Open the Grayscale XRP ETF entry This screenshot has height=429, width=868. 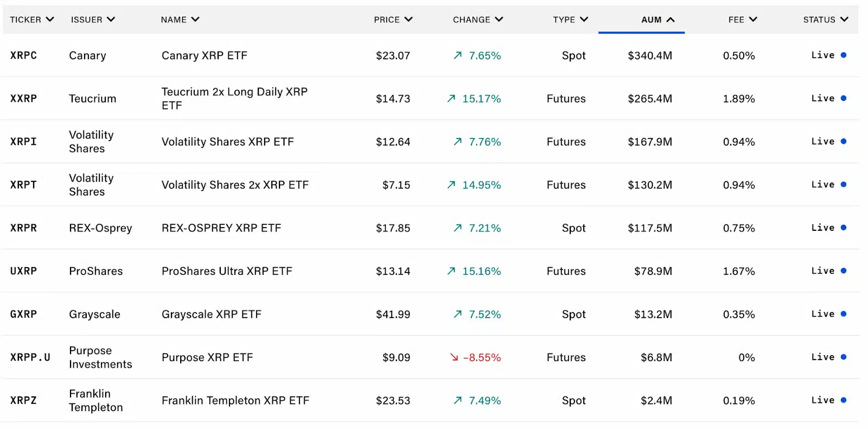pyautogui.click(x=212, y=314)
